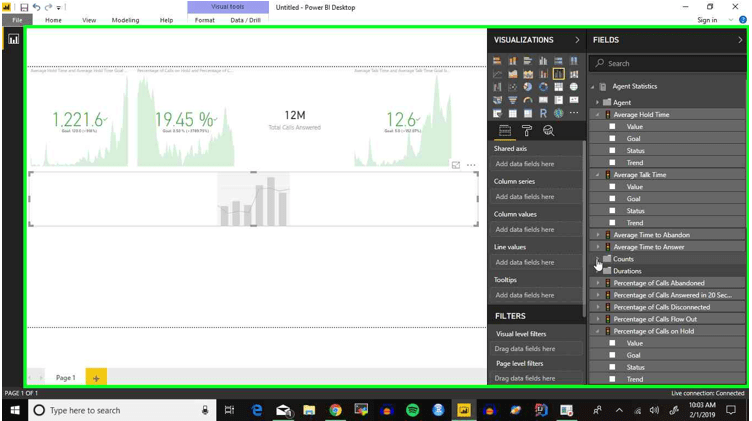Check Value under Average Hold Time
Viewport: 752px width, 421px height.
(x=612, y=127)
